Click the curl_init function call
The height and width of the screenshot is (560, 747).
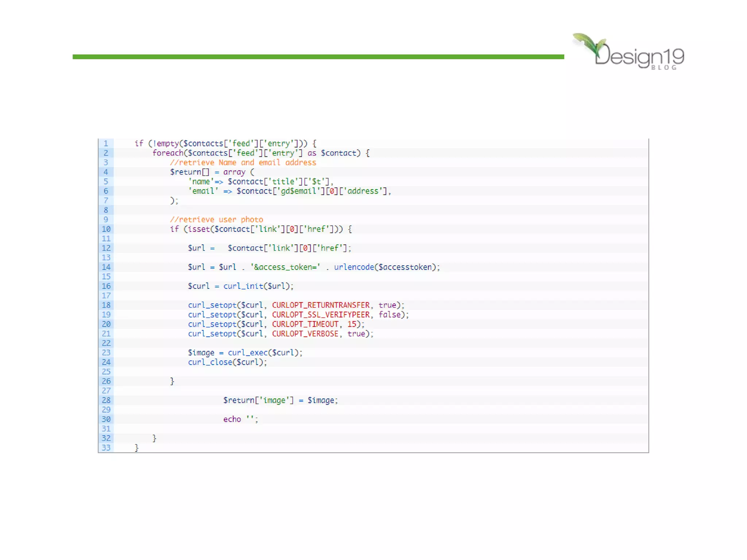pos(243,286)
